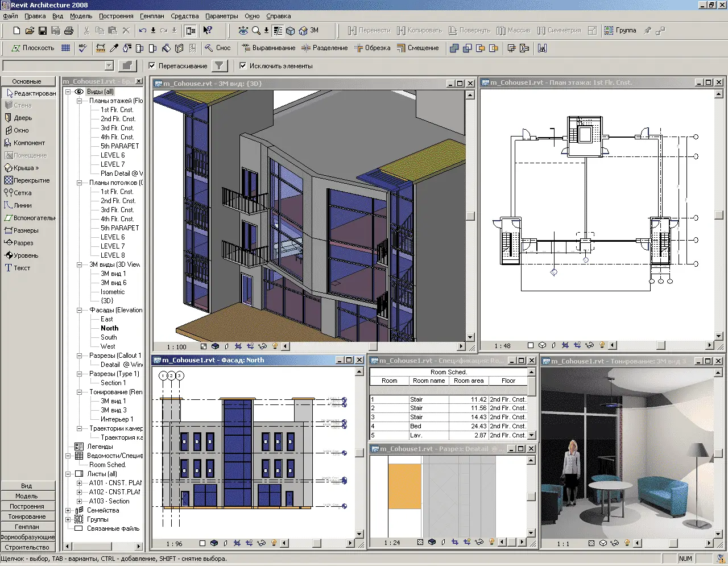
Task: Click the paint bucket tool icon
Action: point(166,48)
